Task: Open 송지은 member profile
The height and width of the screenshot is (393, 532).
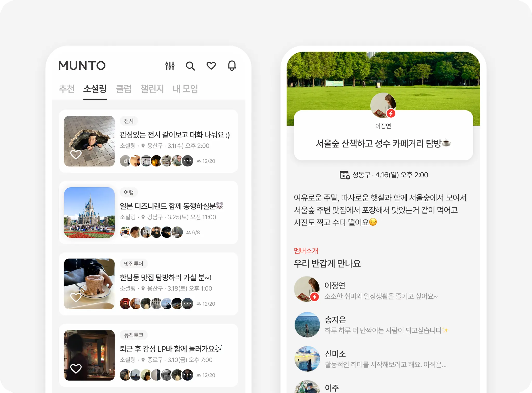Action: tap(307, 325)
